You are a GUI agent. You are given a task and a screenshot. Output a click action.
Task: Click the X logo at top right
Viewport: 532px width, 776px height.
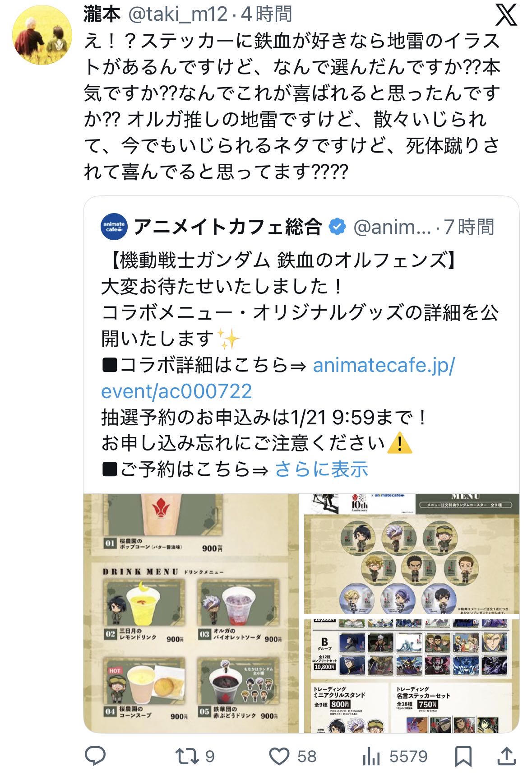coord(506,15)
